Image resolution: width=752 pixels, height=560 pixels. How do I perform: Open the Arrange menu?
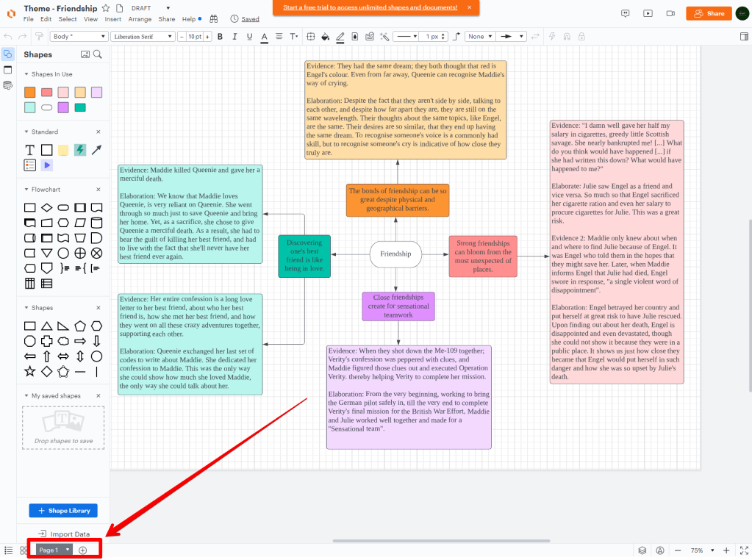tap(140, 19)
